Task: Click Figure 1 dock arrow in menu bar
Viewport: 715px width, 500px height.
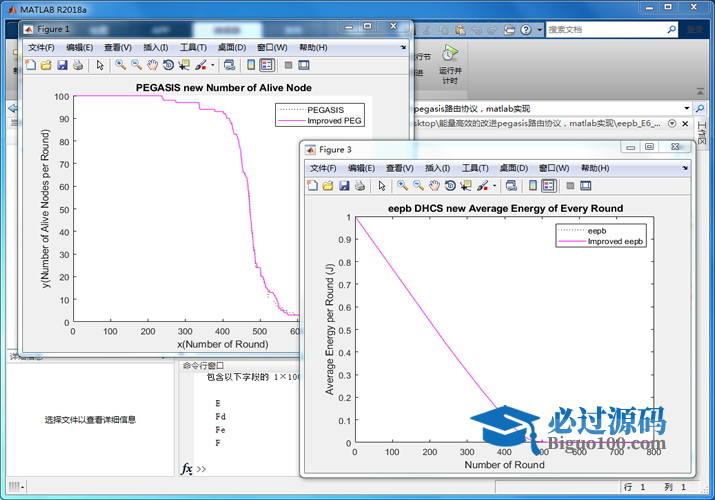Action: click(403, 47)
